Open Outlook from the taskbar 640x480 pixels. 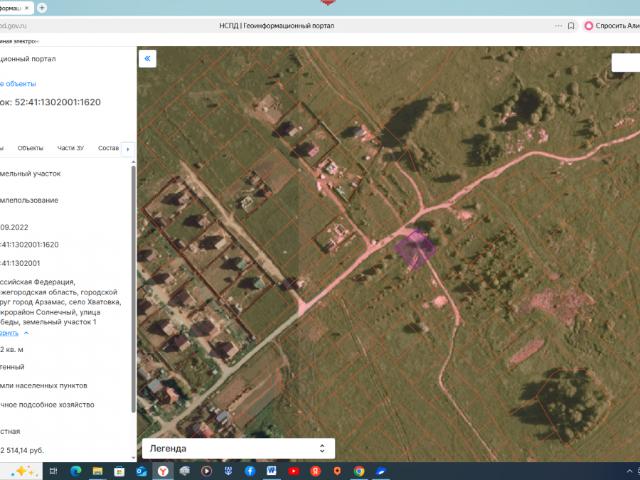141,471
